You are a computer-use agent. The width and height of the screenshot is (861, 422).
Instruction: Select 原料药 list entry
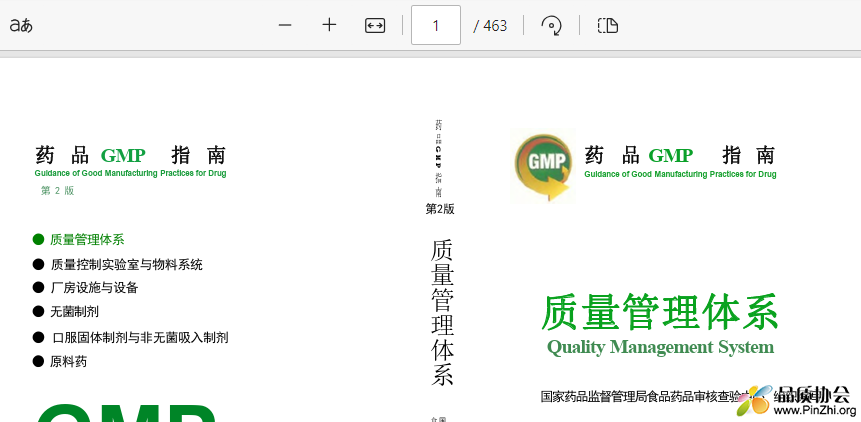tap(69, 362)
